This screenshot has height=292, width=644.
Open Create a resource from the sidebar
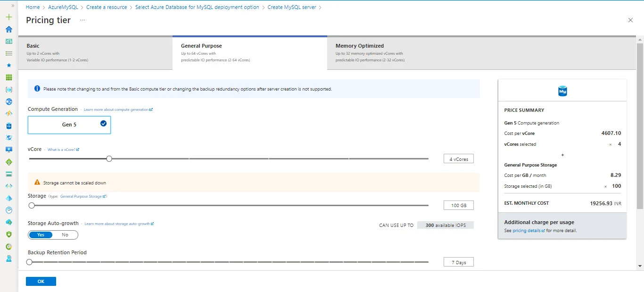(x=8, y=17)
